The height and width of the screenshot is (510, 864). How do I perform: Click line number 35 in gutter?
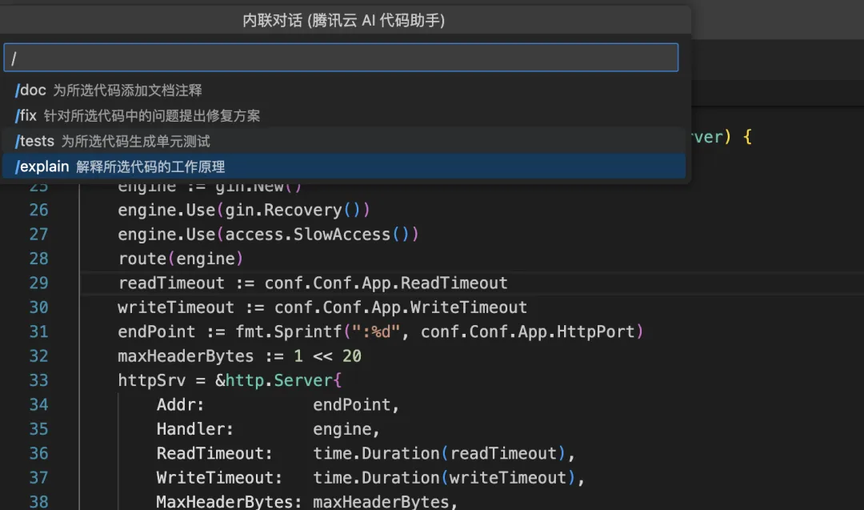click(x=39, y=428)
